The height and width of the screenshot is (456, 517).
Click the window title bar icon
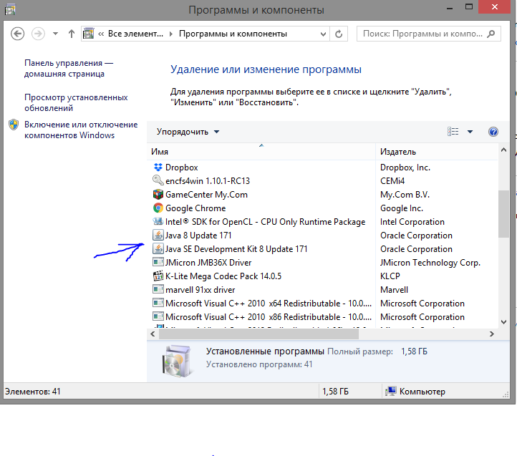10,10
